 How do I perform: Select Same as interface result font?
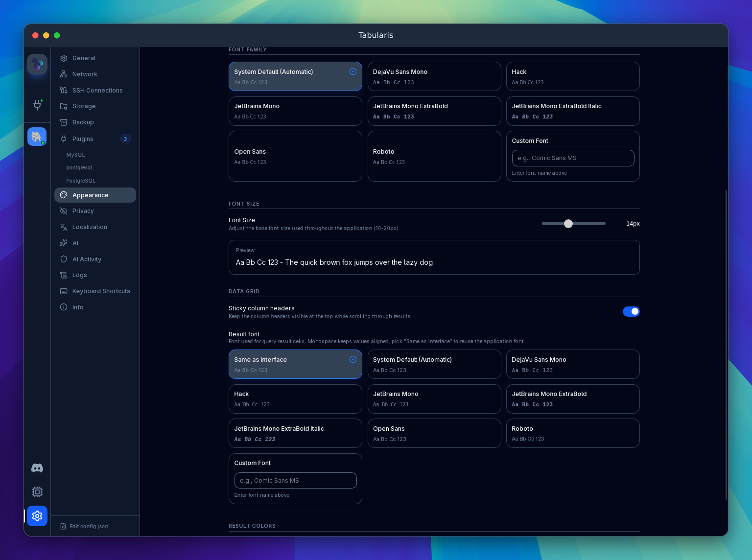tap(295, 364)
